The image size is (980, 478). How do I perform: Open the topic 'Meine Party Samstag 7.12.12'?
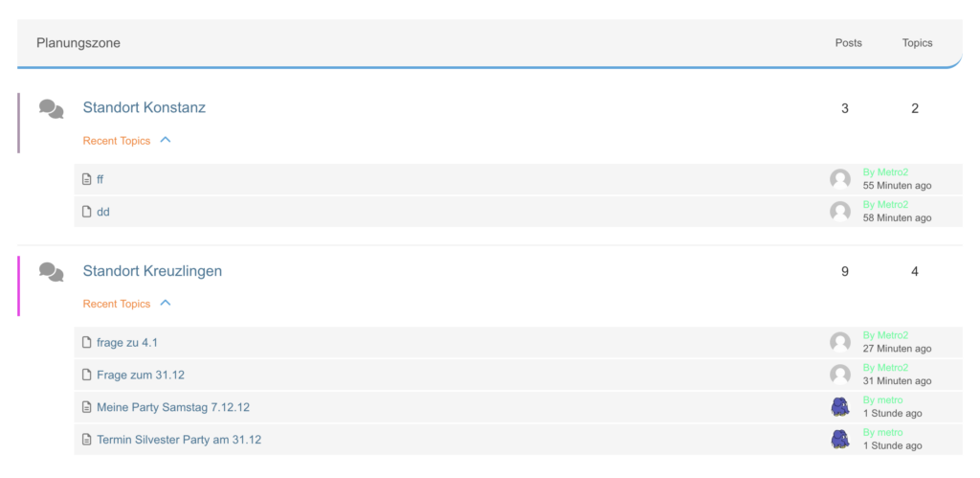[x=173, y=407]
